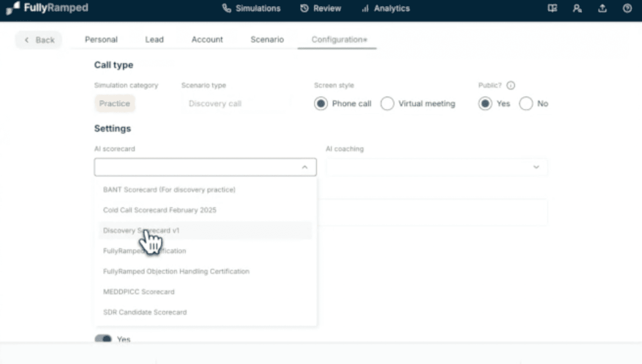The height and width of the screenshot is (364, 642).
Task: Choose MEDDPICC Scorecard option
Action: pyautogui.click(x=205, y=292)
